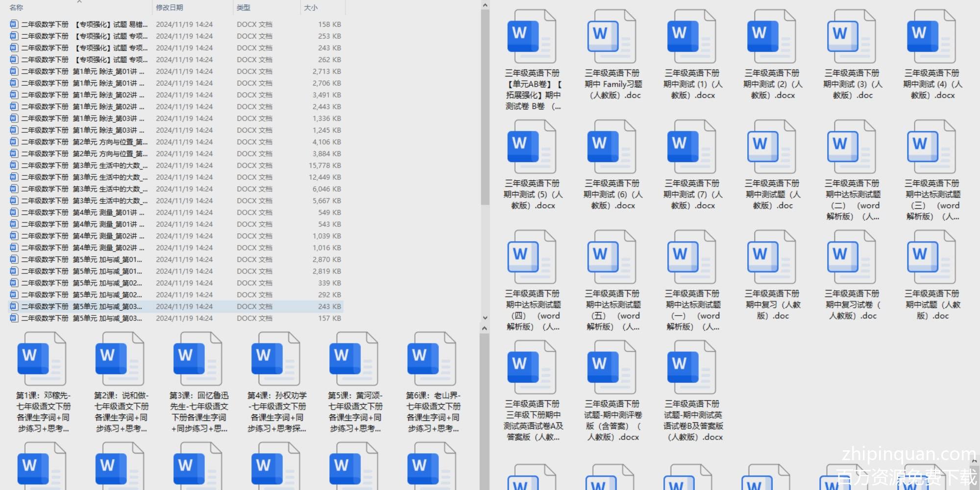Open 期中测试 (1) 人教版 docx file icon
The height and width of the screenshot is (490, 980).
click(691, 37)
